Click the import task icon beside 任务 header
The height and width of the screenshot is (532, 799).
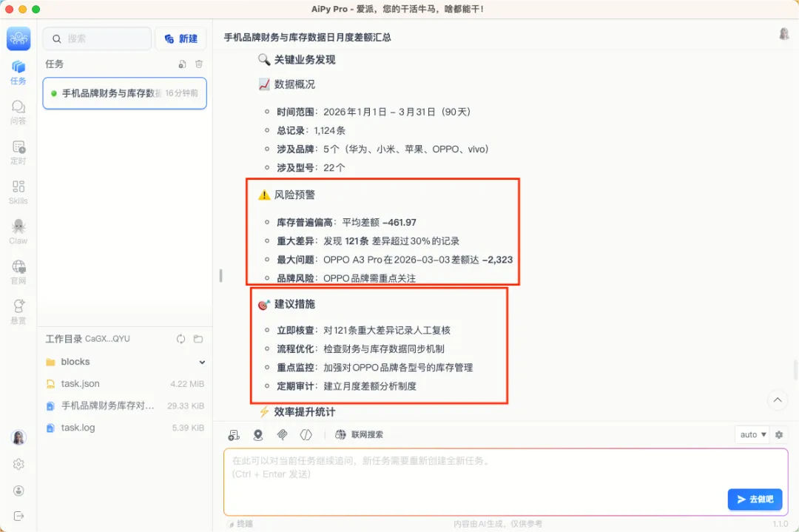(x=182, y=64)
